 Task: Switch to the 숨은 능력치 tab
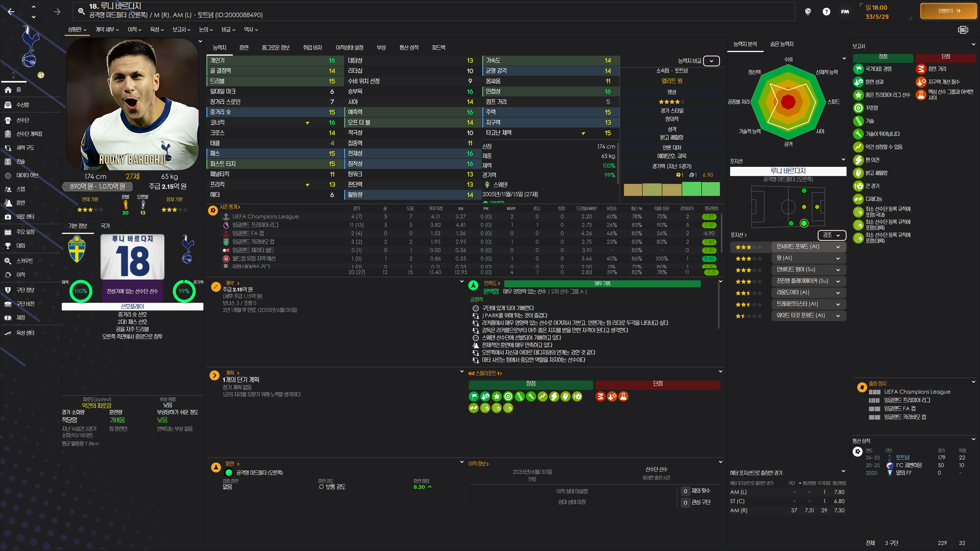[x=781, y=44]
